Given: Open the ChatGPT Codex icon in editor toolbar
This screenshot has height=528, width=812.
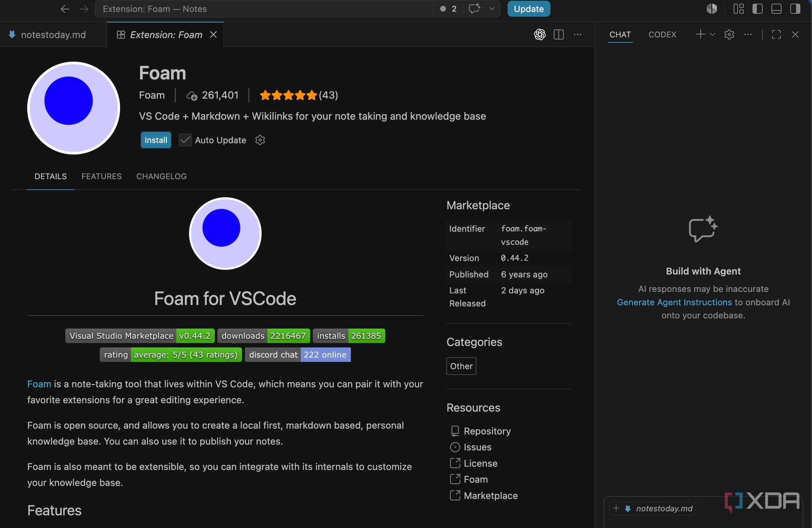Looking at the screenshot, I should [540, 34].
